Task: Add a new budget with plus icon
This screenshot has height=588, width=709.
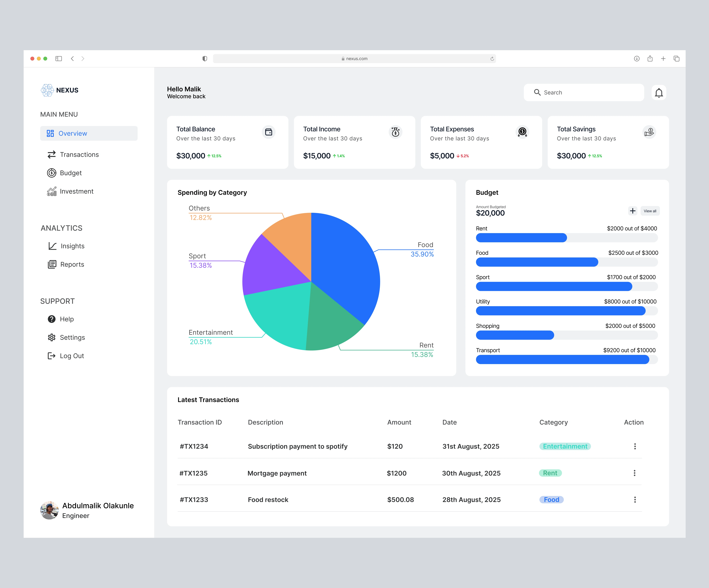Action: (x=632, y=211)
